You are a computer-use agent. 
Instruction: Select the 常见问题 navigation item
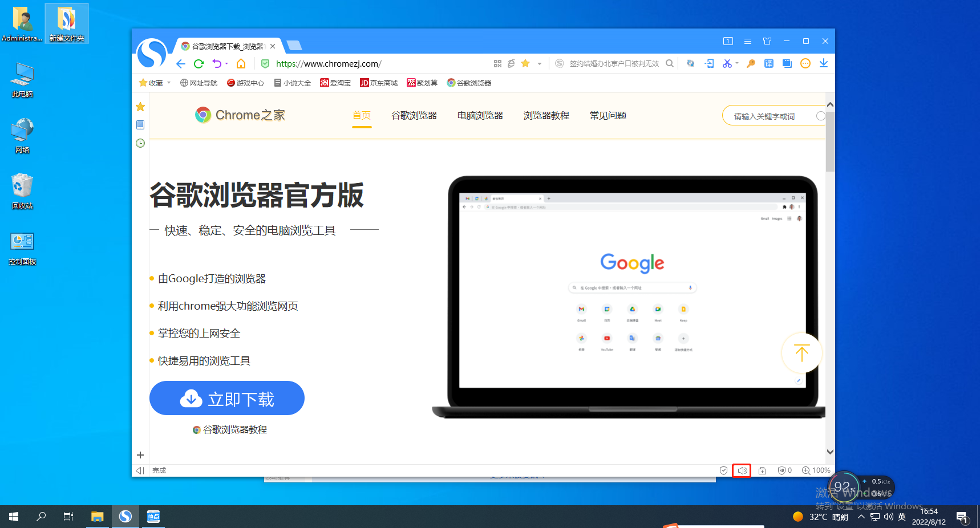coord(608,116)
